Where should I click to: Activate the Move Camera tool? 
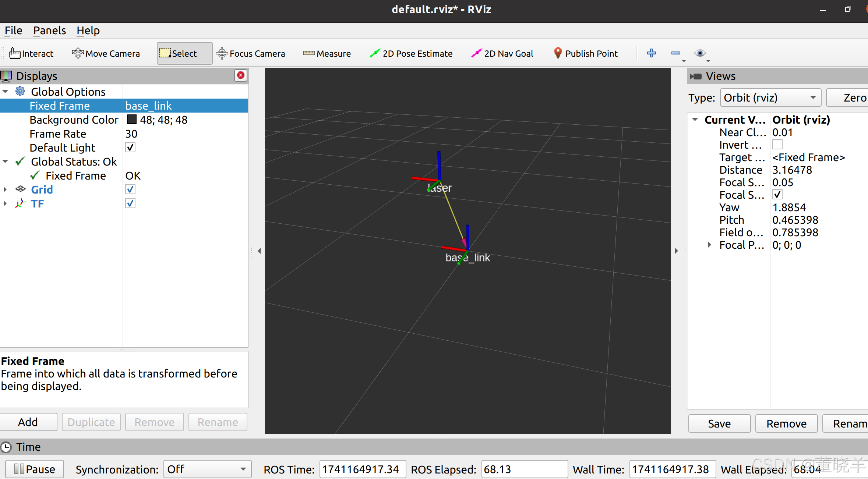tap(106, 53)
